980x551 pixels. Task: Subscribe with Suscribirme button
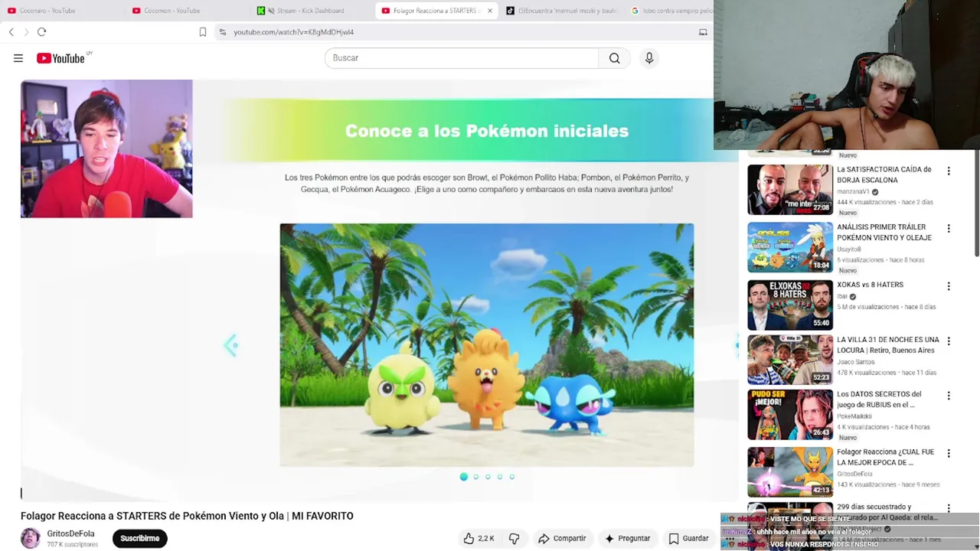click(139, 539)
